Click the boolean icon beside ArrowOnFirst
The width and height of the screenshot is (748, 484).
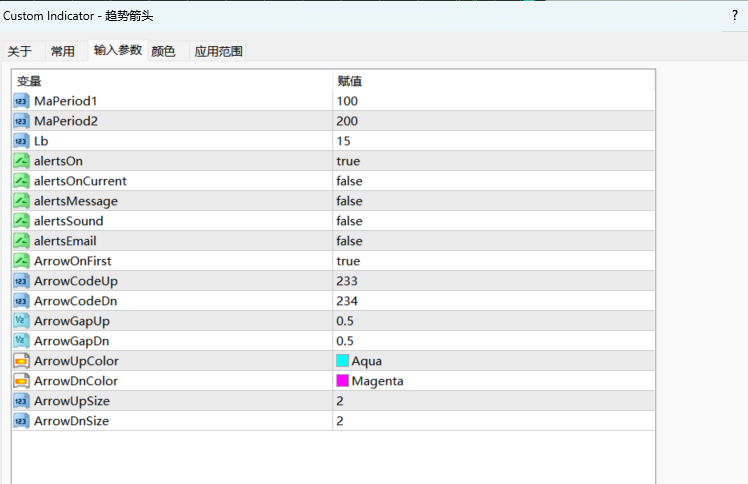coord(21,261)
